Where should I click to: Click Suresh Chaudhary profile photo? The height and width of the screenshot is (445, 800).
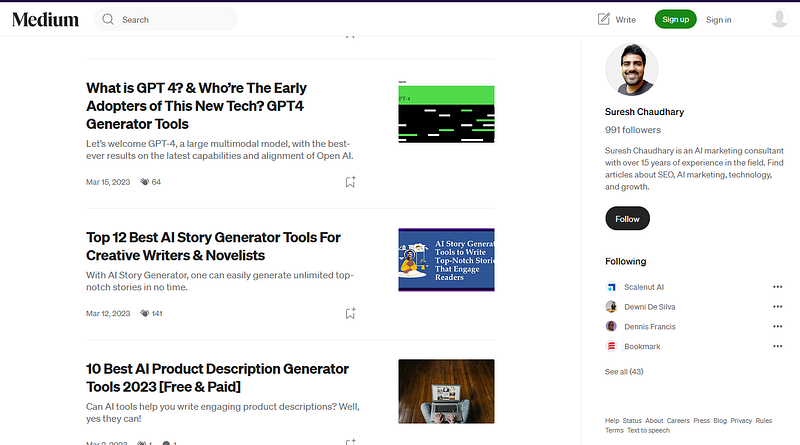click(632, 70)
